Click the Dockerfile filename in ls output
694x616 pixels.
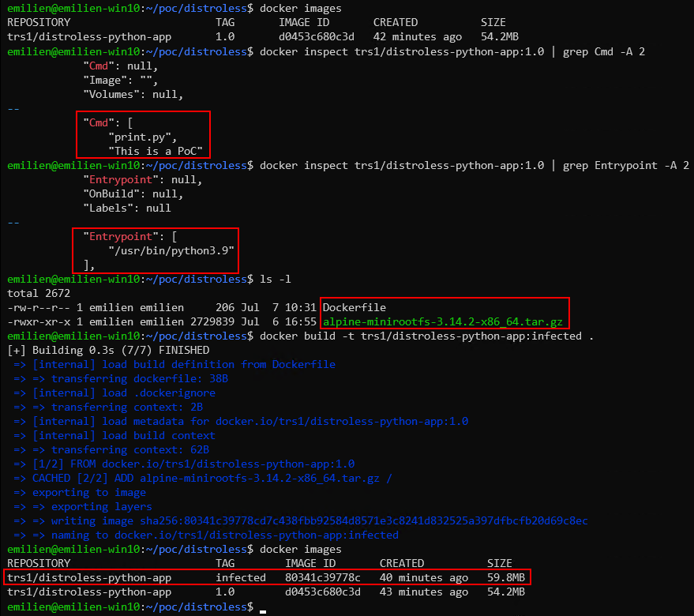[354, 307]
